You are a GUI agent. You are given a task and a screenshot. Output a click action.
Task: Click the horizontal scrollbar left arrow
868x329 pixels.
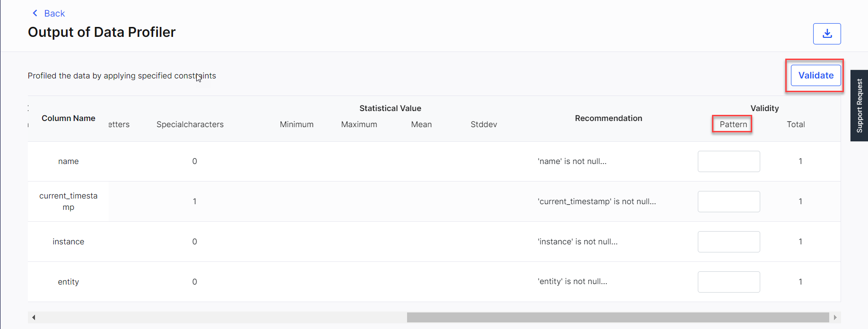[34, 317]
